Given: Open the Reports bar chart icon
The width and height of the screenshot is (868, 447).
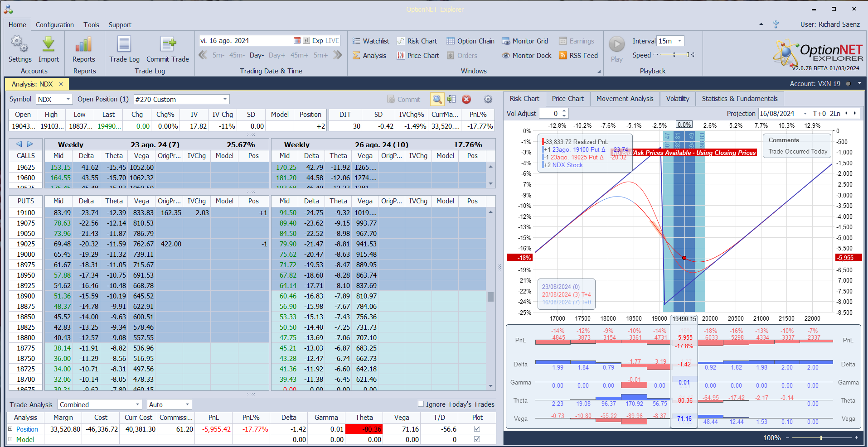Looking at the screenshot, I should 84,44.
